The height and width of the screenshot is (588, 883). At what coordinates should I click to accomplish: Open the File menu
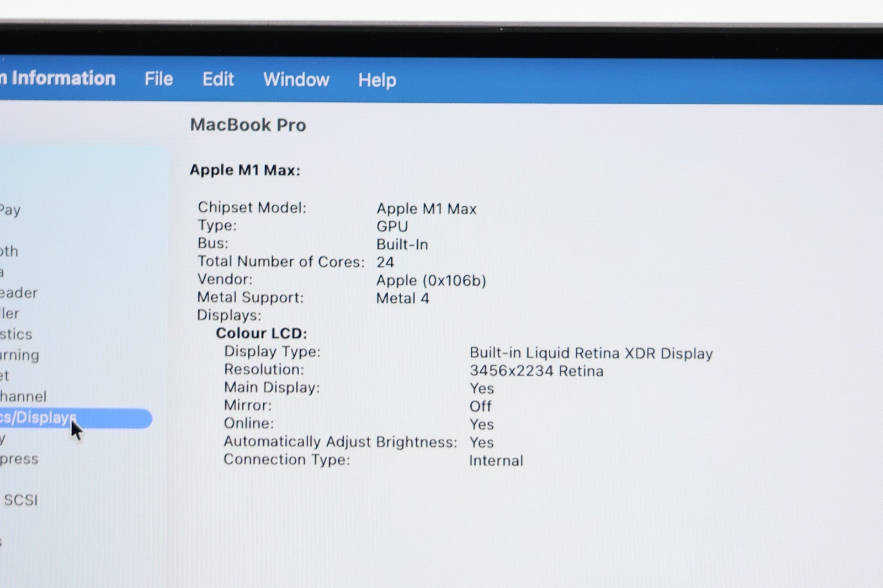pos(158,79)
